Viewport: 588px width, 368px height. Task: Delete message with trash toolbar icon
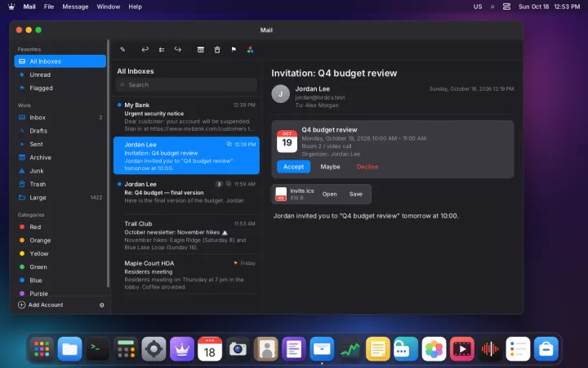pos(217,50)
